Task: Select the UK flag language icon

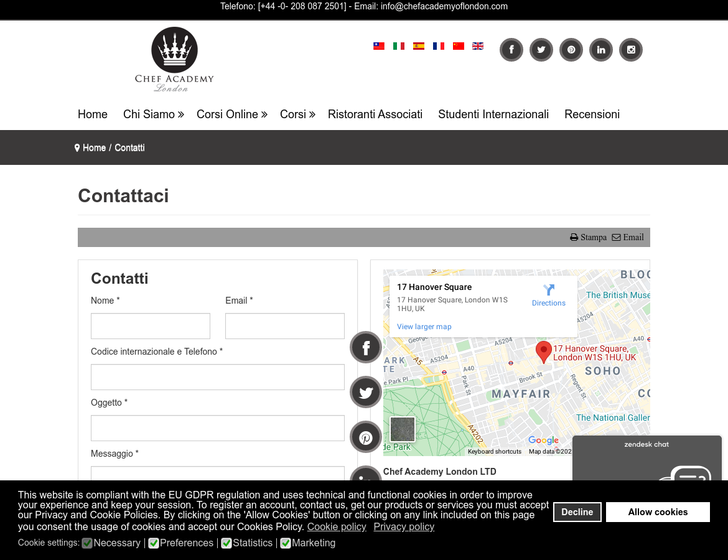Action: click(x=478, y=46)
